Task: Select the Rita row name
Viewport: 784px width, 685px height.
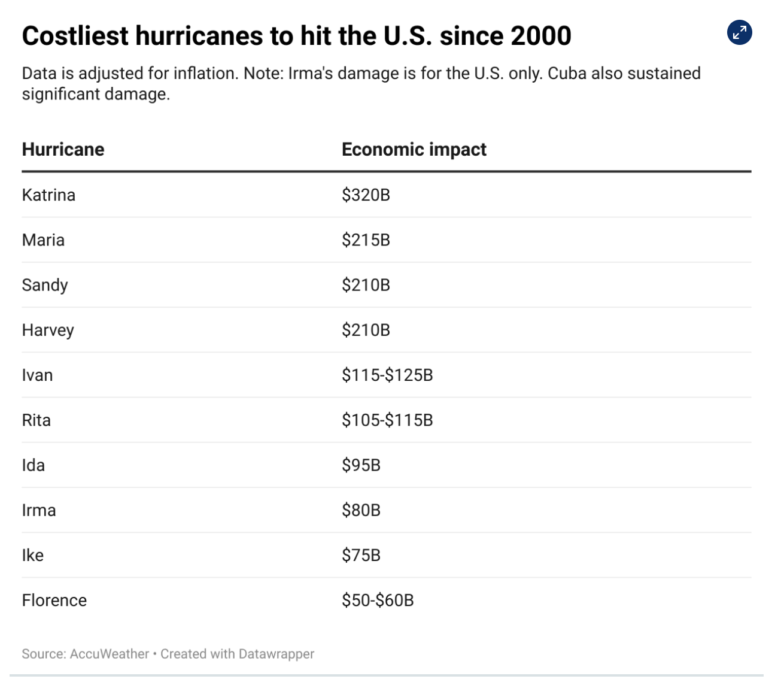Action: 36,420
